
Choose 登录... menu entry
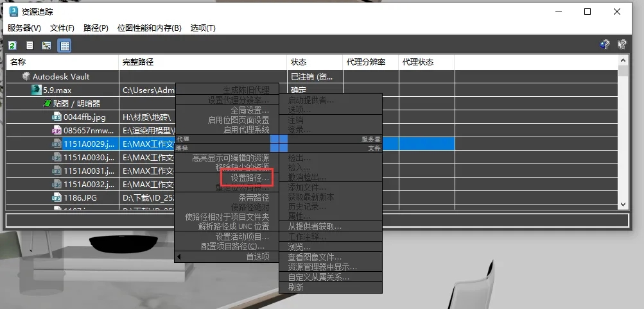(x=299, y=129)
